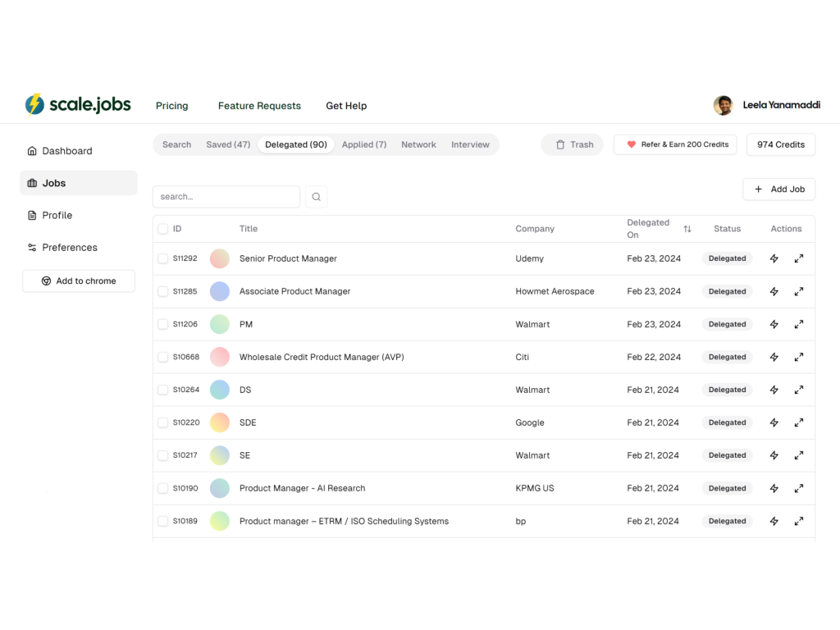The height and width of the screenshot is (630, 840).
Task: Expand the bp Product manager job row
Action: click(799, 521)
